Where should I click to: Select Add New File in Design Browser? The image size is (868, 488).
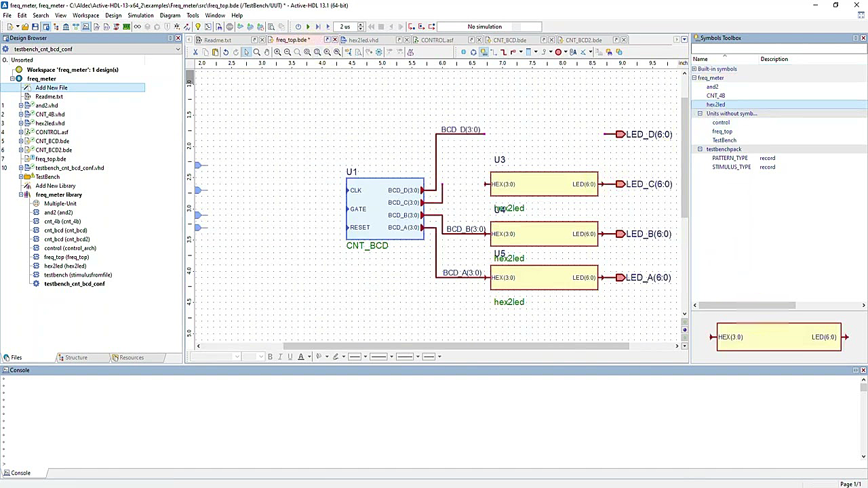coord(52,87)
